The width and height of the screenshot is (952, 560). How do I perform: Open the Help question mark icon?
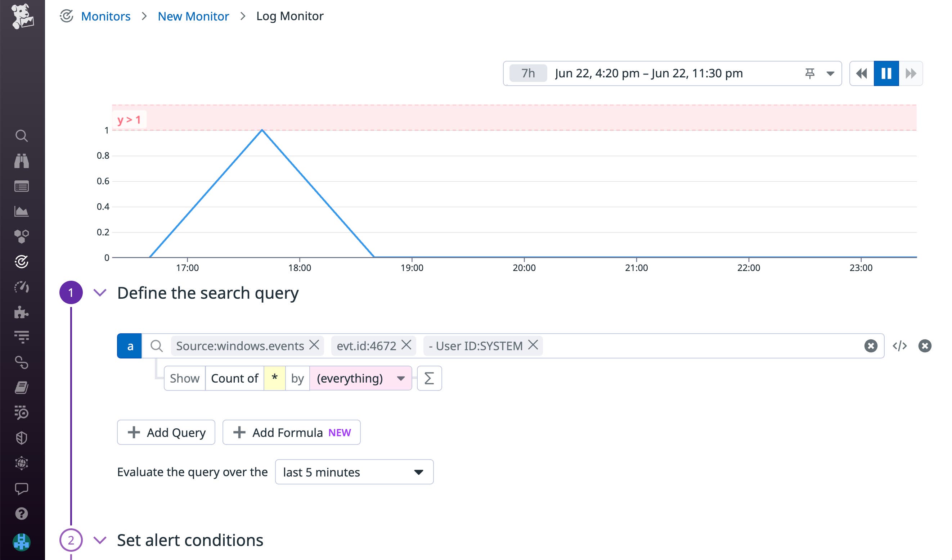point(22,514)
